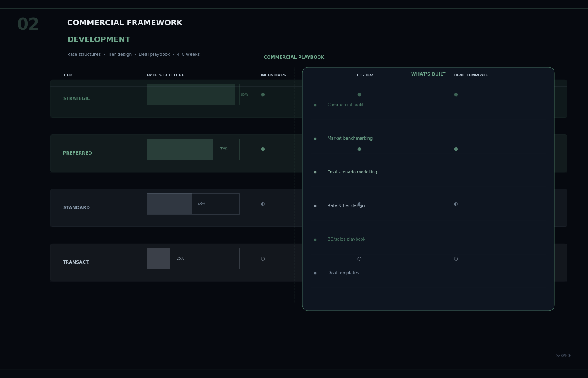Viewport: 588px width, 378px height.
Task: Click the 95% value label
Action: (244, 94)
